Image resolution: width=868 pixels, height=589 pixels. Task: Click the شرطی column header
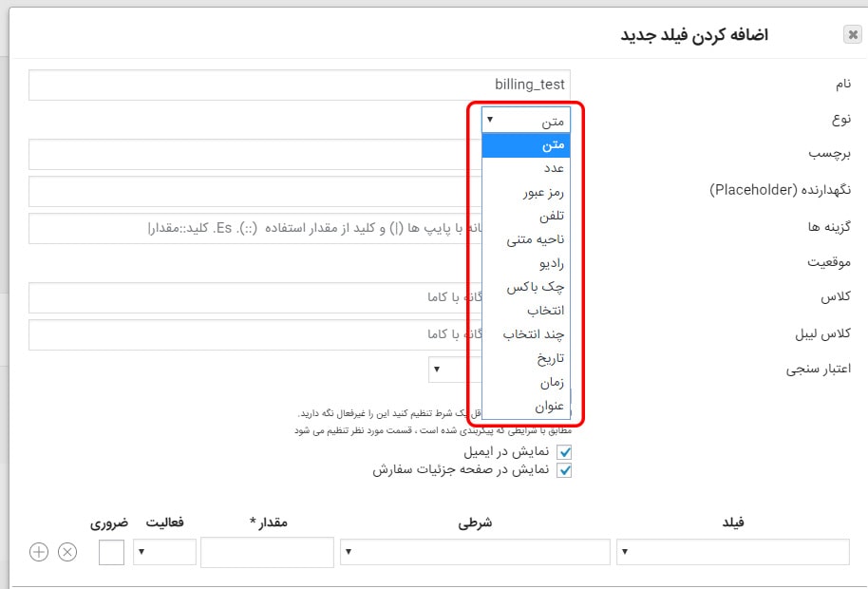pyautogui.click(x=475, y=522)
